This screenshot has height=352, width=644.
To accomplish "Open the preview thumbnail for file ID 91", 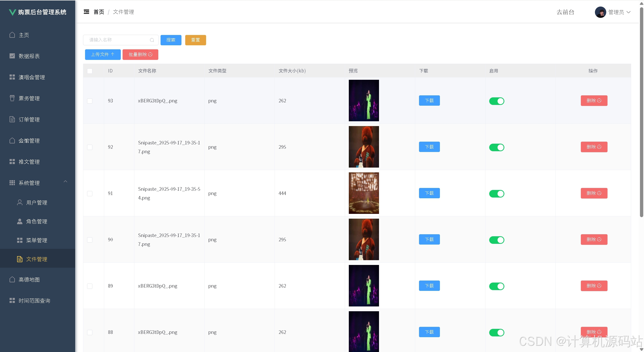I will click(x=364, y=193).
